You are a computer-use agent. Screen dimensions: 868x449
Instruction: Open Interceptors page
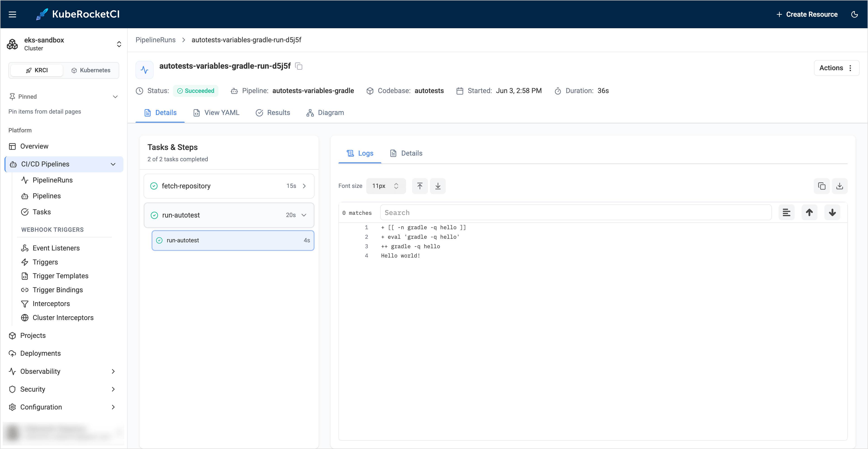pyautogui.click(x=51, y=304)
